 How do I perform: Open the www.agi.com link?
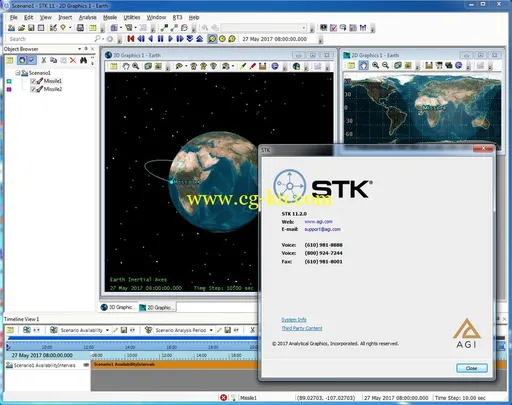click(x=318, y=221)
